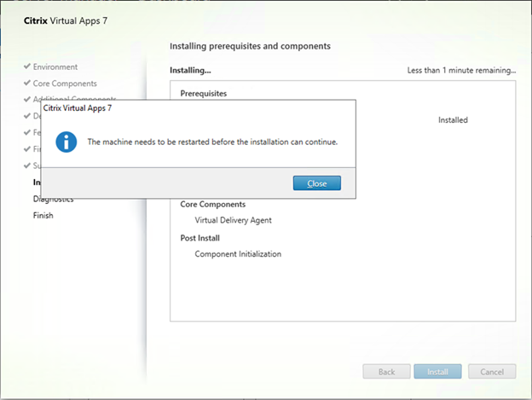The image size is (532, 400).
Task: Click the Environment step checkmark icon
Action: pos(27,67)
